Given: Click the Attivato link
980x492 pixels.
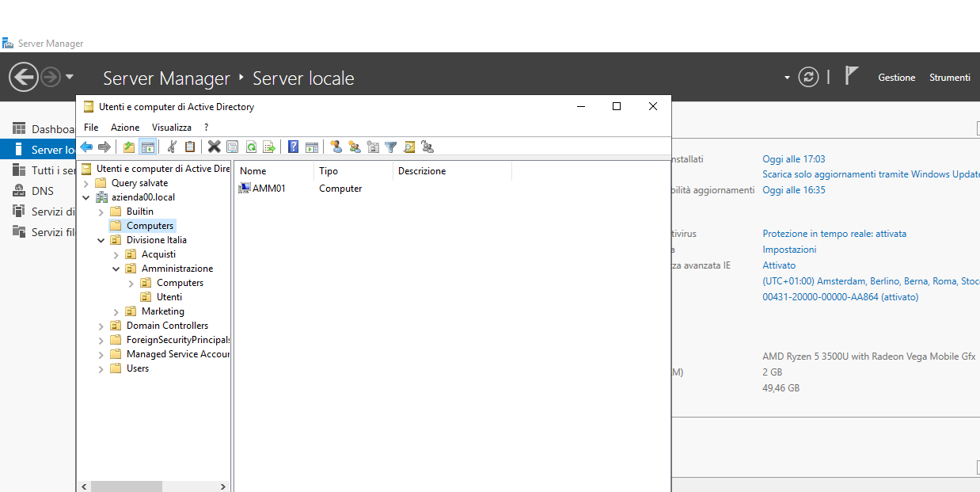Looking at the screenshot, I should (x=779, y=265).
